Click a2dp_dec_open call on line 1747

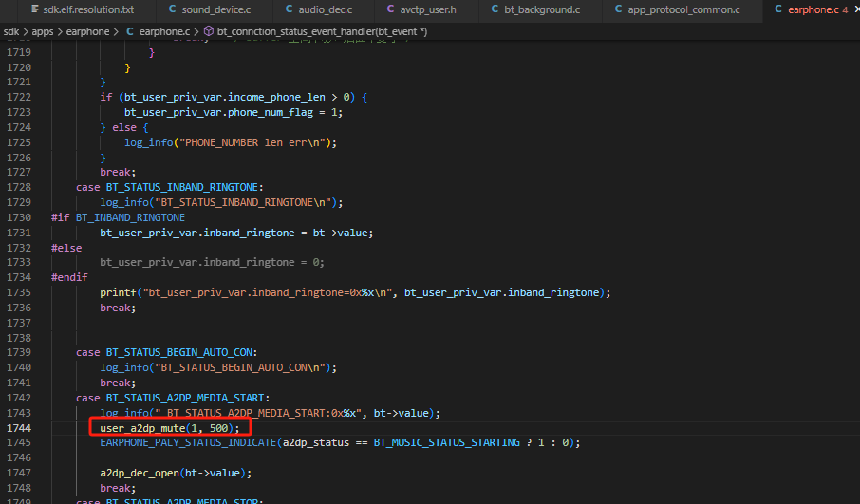pyautogui.click(x=176, y=473)
